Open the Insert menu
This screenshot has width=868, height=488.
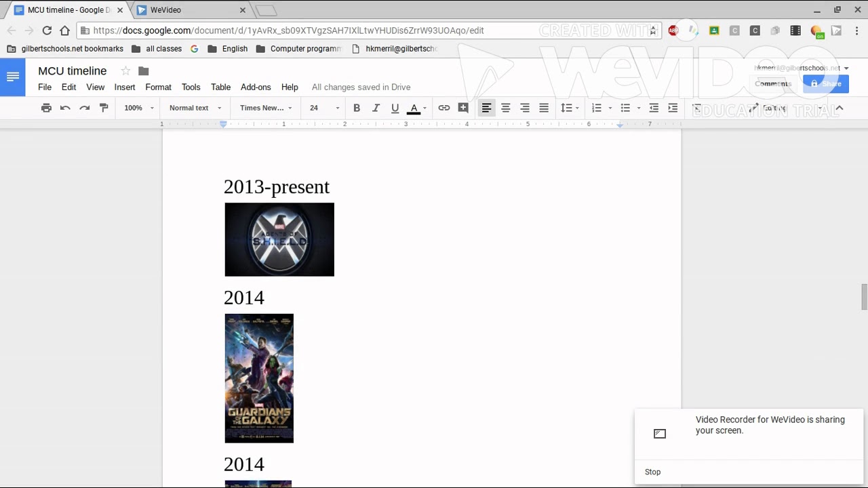(125, 87)
